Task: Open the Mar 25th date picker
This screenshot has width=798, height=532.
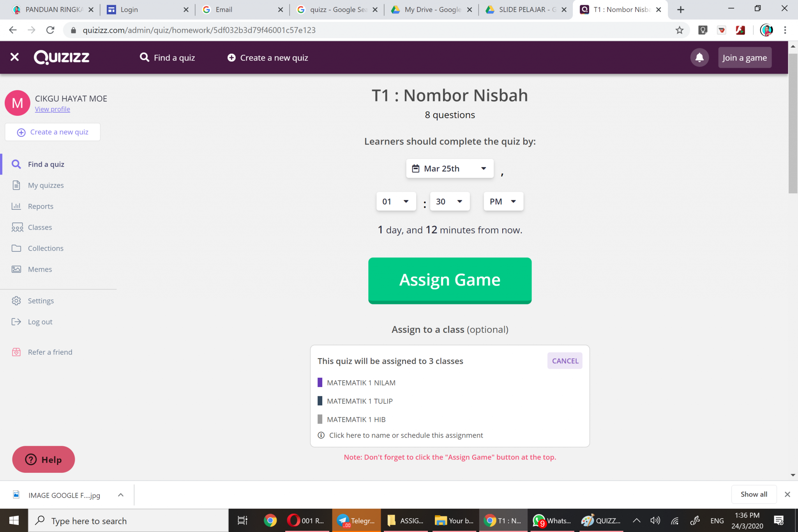Action: coord(449,168)
